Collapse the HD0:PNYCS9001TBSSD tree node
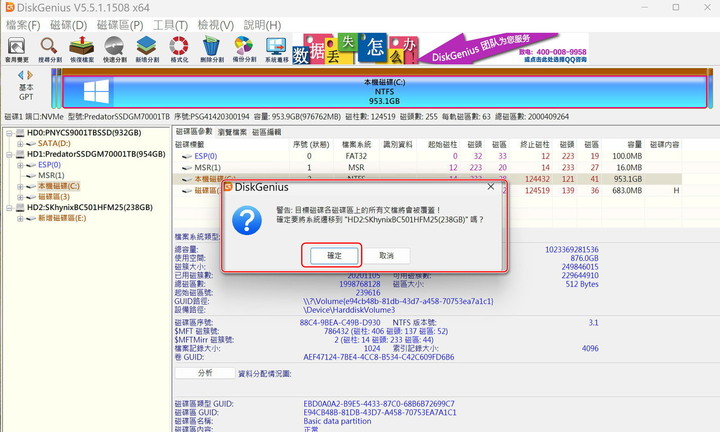The height and width of the screenshot is (432, 720). (9, 133)
